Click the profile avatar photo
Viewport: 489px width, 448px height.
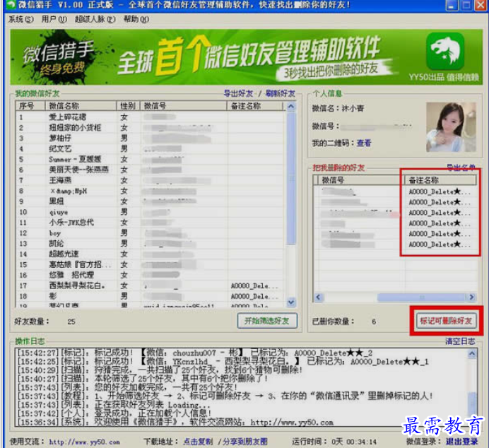pyautogui.click(x=451, y=127)
